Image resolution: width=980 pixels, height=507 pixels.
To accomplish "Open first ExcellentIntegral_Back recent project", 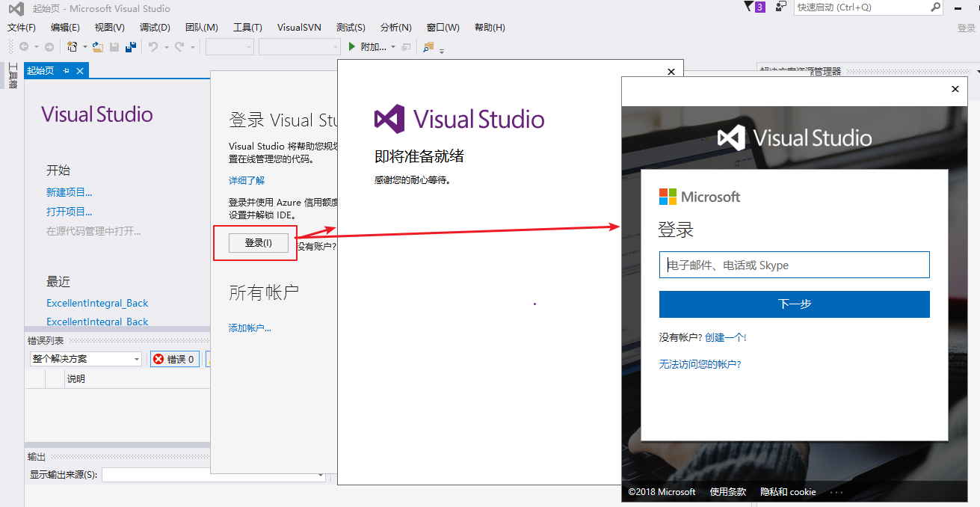I will pyautogui.click(x=97, y=303).
